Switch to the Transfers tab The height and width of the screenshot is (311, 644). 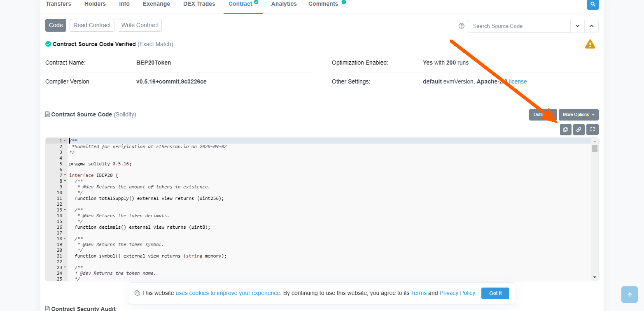point(58,4)
